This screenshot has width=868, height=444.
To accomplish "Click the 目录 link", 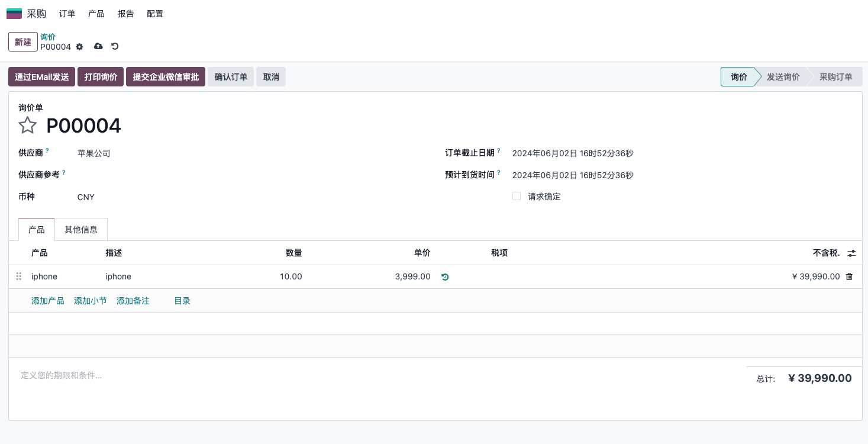I will (x=182, y=301).
